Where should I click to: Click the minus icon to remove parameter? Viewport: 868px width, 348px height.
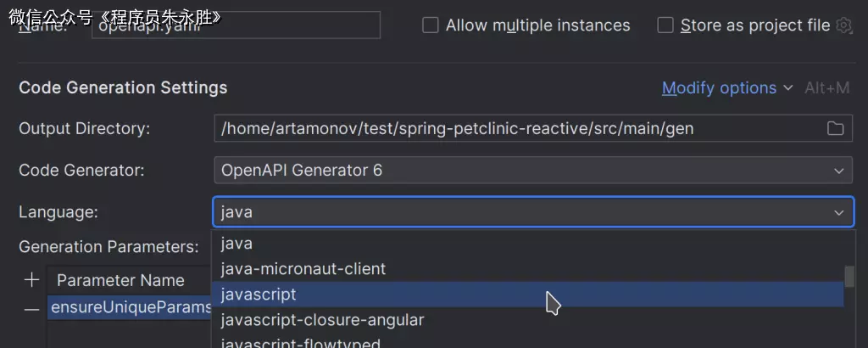coord(32,309)
